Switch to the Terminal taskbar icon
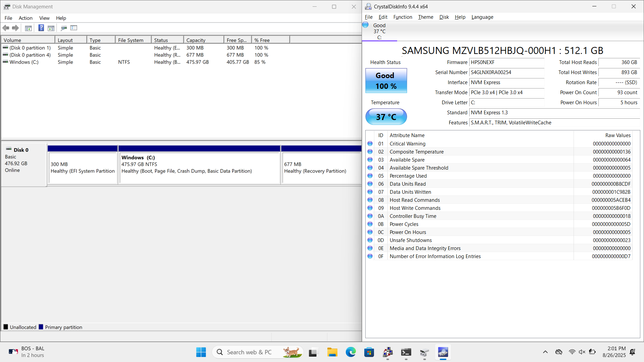 [406, 352]
